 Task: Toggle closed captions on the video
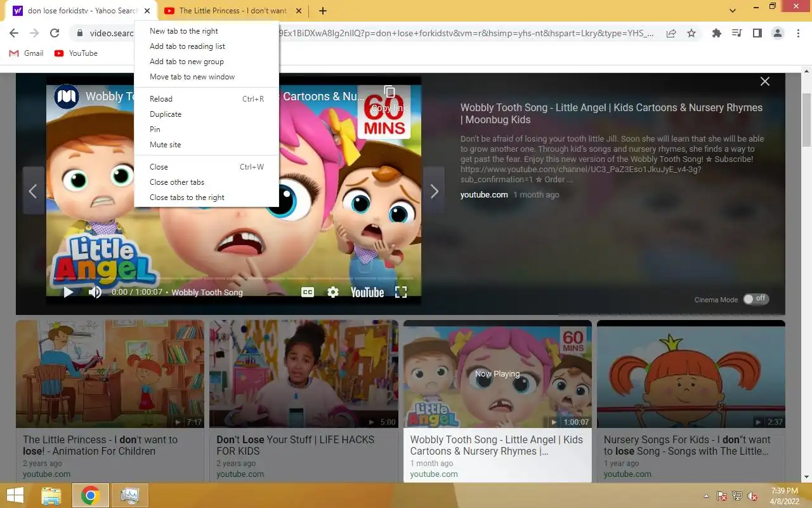pos(307,292)
